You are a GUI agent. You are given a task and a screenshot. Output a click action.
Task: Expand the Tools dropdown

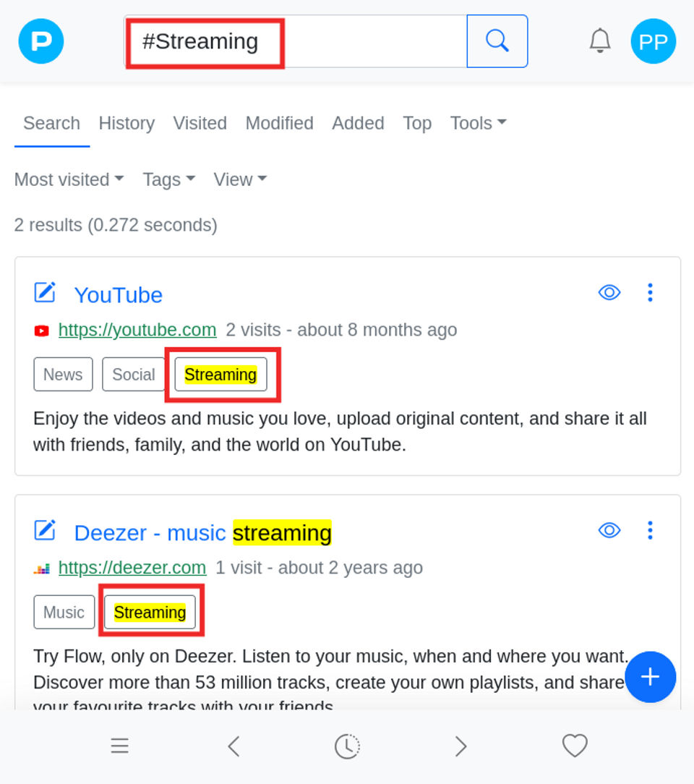(x=479, y=123)
